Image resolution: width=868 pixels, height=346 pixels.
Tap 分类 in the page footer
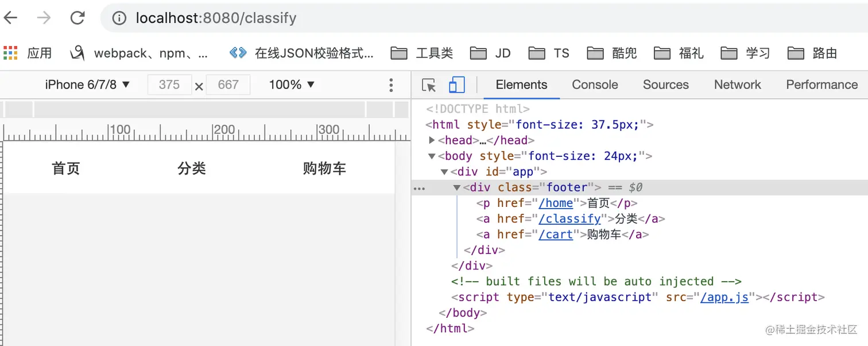click(192, 168)
